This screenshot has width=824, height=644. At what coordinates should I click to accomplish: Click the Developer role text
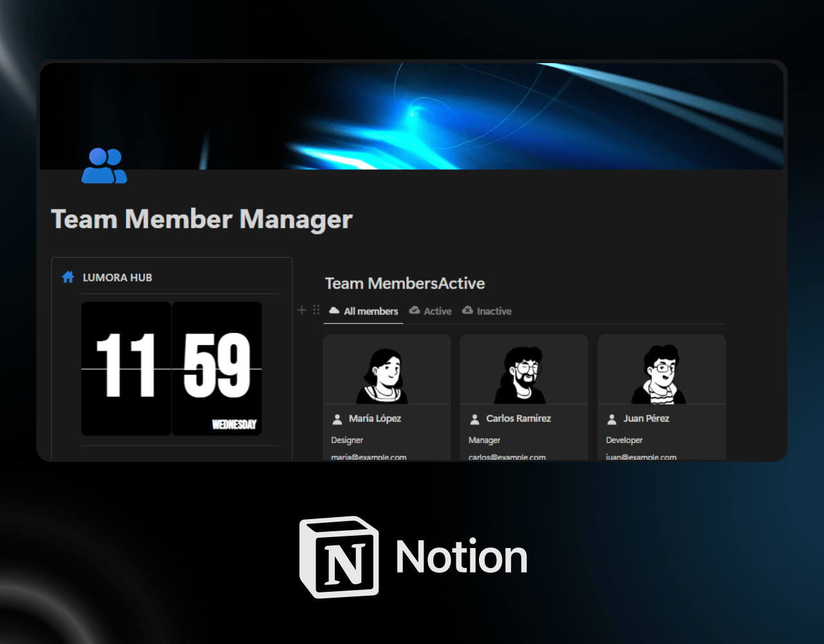624,440
